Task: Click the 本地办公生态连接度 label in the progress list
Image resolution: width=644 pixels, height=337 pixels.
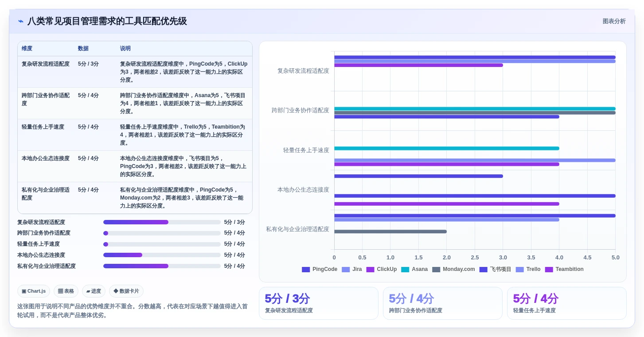Action: click(41, 255)
